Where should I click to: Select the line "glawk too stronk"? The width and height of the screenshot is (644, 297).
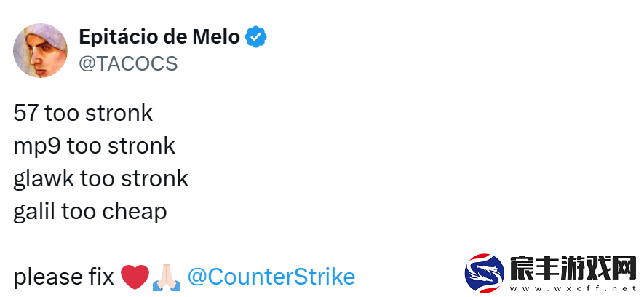pyautogui.click(x=100, y=179)
